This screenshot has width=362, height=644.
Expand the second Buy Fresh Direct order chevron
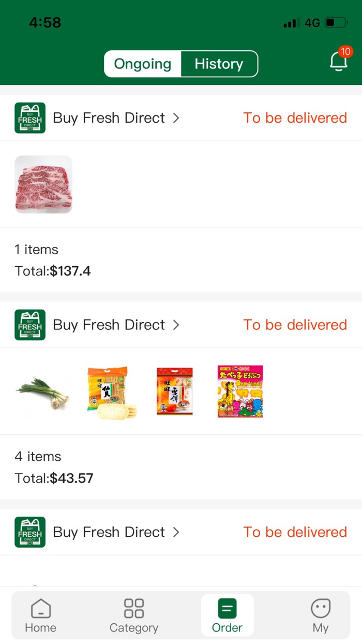tap(176, 325)
